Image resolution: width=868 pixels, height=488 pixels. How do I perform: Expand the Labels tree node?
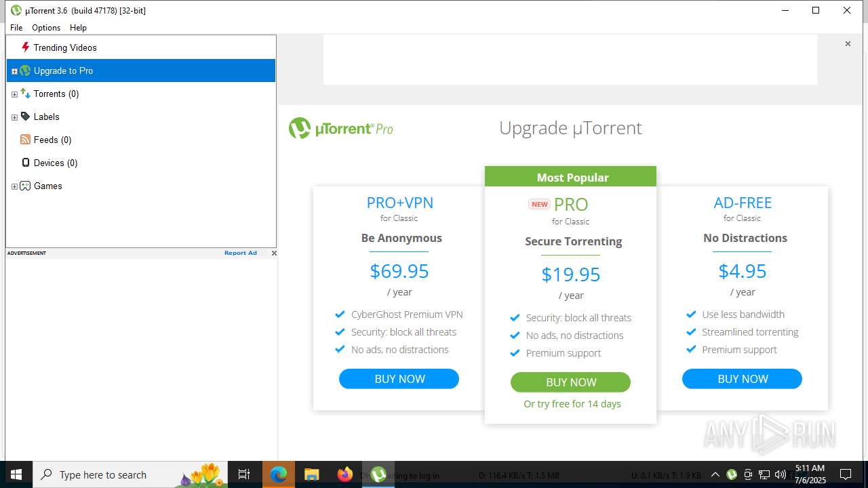[x=14, y=117]
